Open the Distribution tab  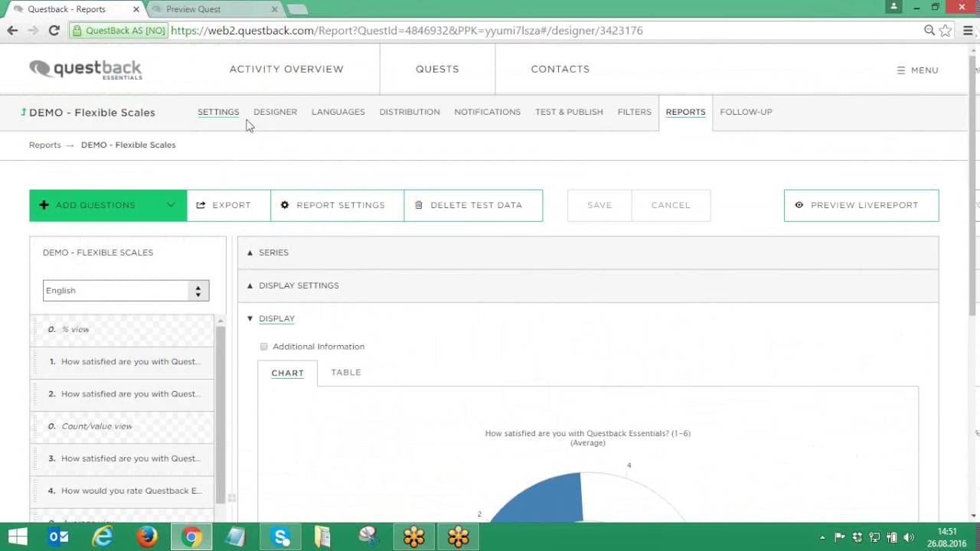click(410, 112)
